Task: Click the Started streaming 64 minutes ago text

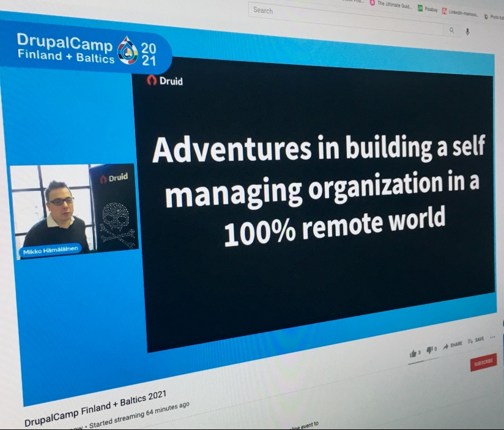Action: 139,416
